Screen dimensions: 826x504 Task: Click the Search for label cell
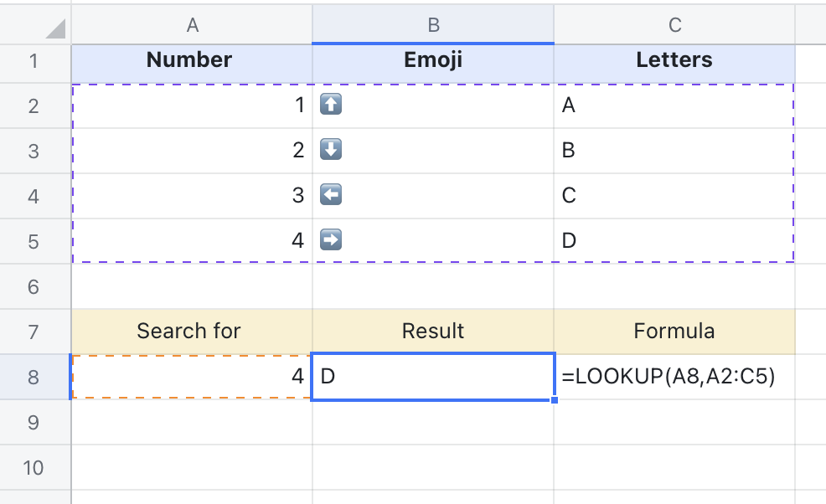193,331
